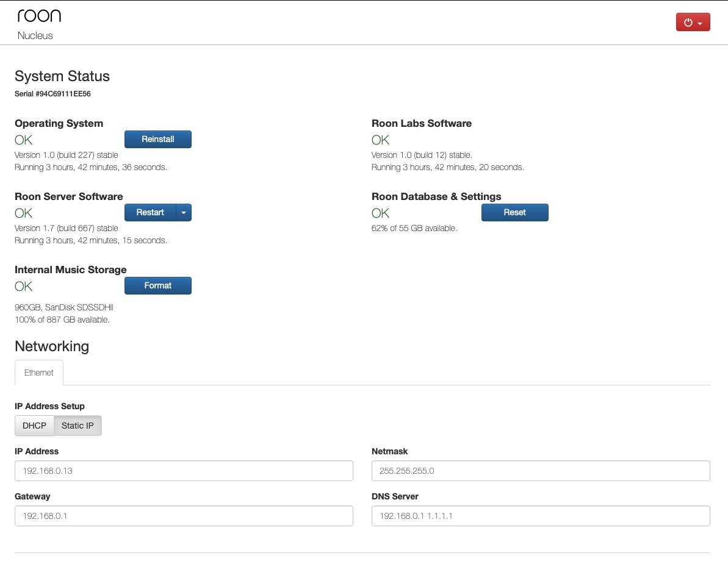Click 'Running 3 hours, 42 minutes, 36 seconds.' text
The height and width of the screenshot is (561, 728).
pyautogui.click(x=91, y=167)
